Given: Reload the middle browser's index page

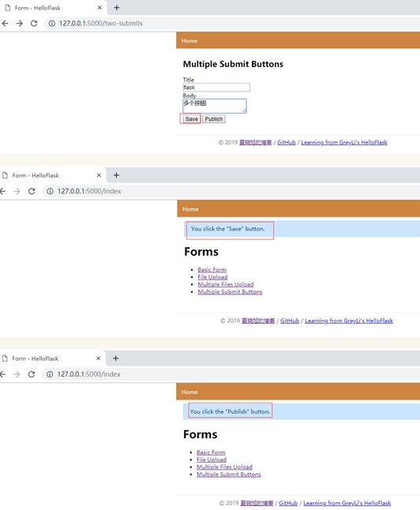Looking at the screenshot, I should click(32, 191).
